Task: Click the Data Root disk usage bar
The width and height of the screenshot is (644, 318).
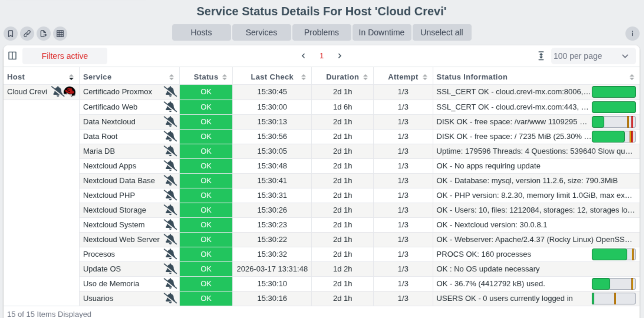Action: coord(614,137)
